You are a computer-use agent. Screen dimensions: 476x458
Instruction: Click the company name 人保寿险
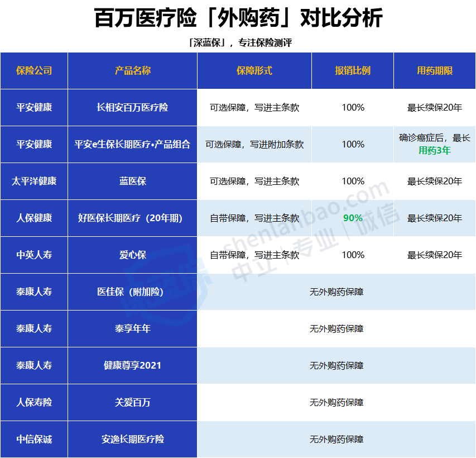(34, 402)
